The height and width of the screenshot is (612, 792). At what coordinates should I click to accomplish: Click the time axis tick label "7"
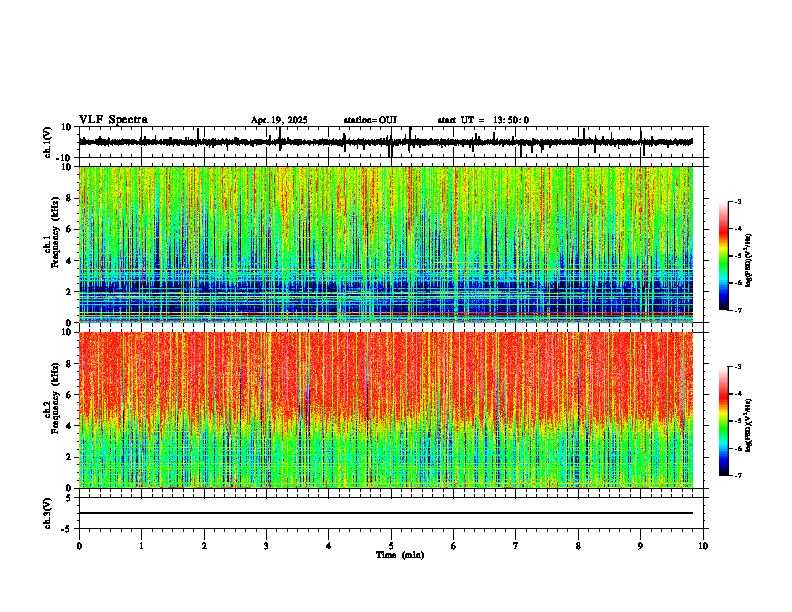click(x=516, y=546)
